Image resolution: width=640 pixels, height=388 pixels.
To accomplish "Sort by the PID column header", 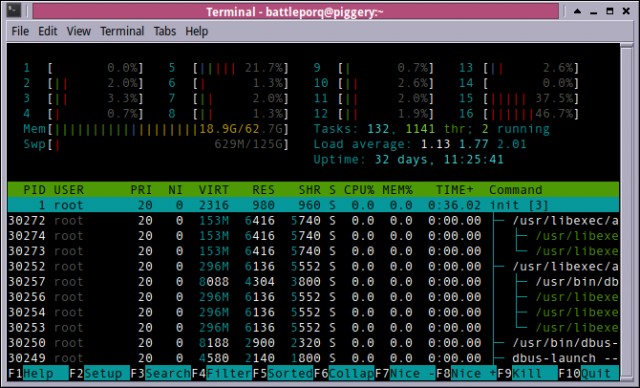I will tap(34, 190).
